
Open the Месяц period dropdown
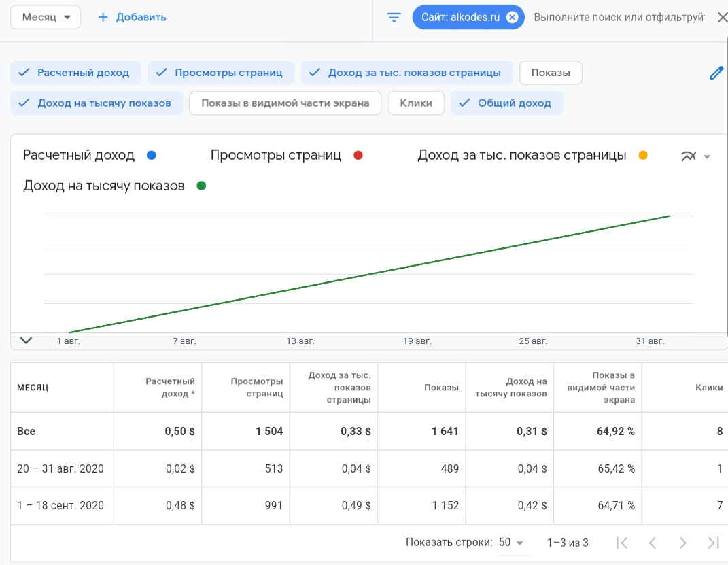coord(46,17)
